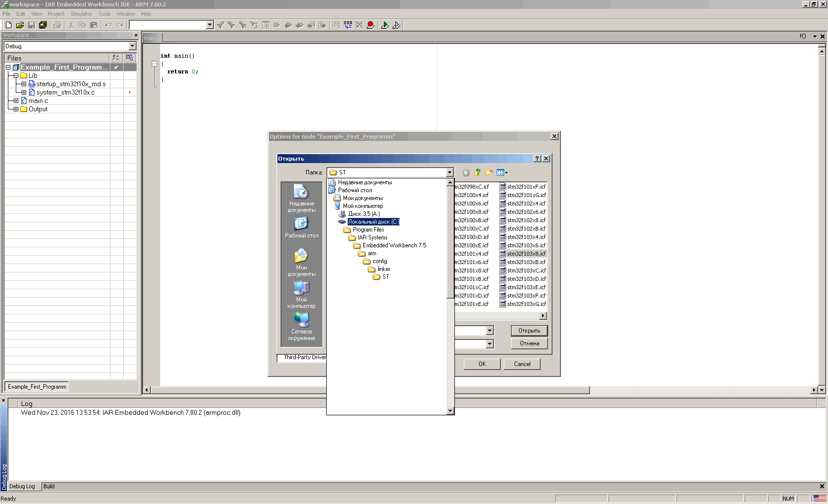The width and height of the screenshot is (828, 504).
Task: Open the Debug configuration dropdown
Action: [132, 46]
